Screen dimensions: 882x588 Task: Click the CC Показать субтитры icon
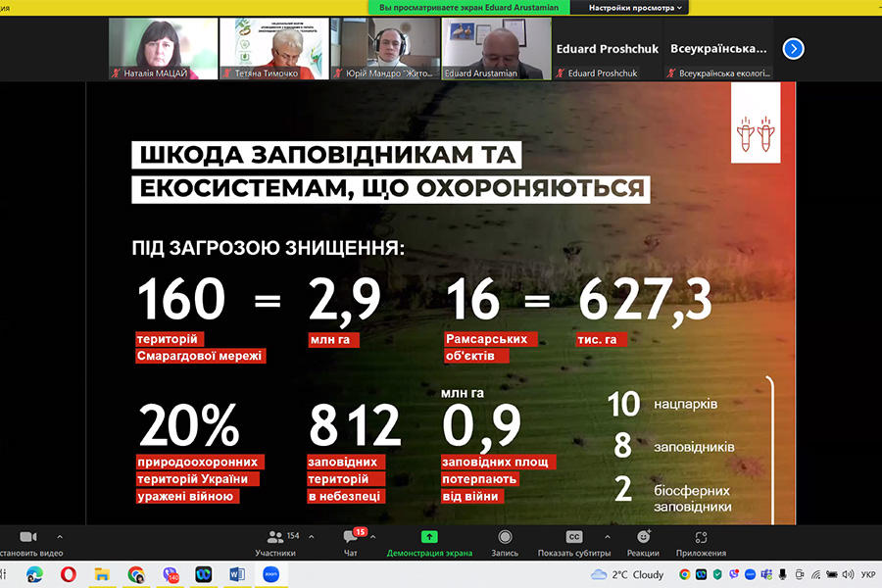tap(573, 537)
